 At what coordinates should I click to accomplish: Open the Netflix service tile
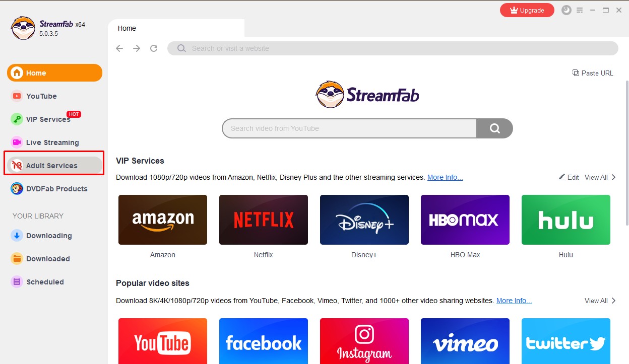[x=263, y=220]
